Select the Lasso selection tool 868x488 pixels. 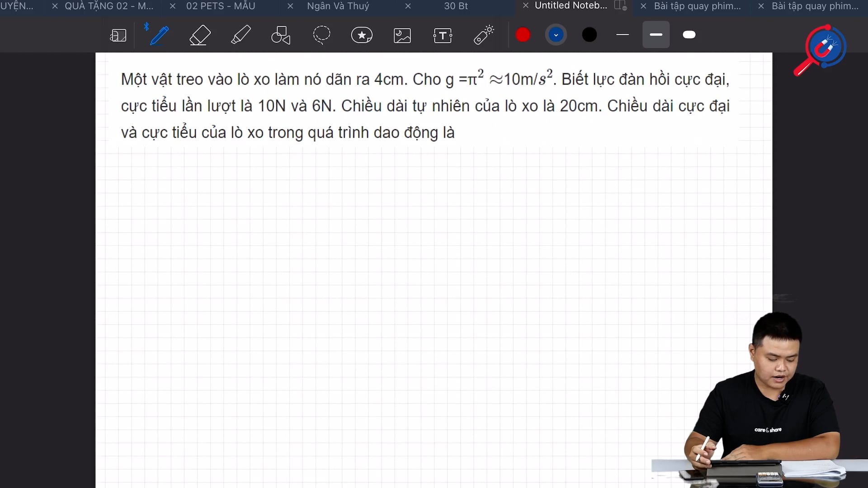(321, 35)
